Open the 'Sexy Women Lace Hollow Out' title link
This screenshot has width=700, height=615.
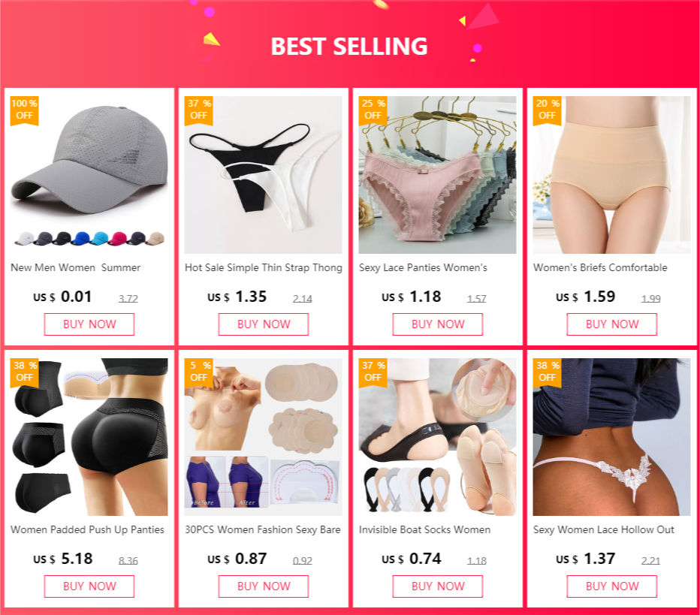coord(604,529)
